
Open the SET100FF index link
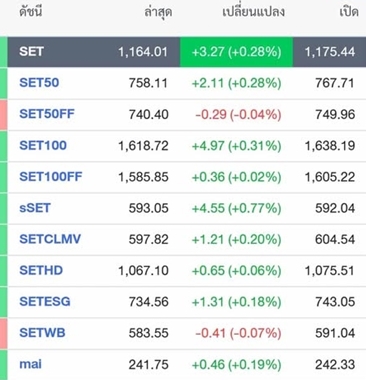51,177
